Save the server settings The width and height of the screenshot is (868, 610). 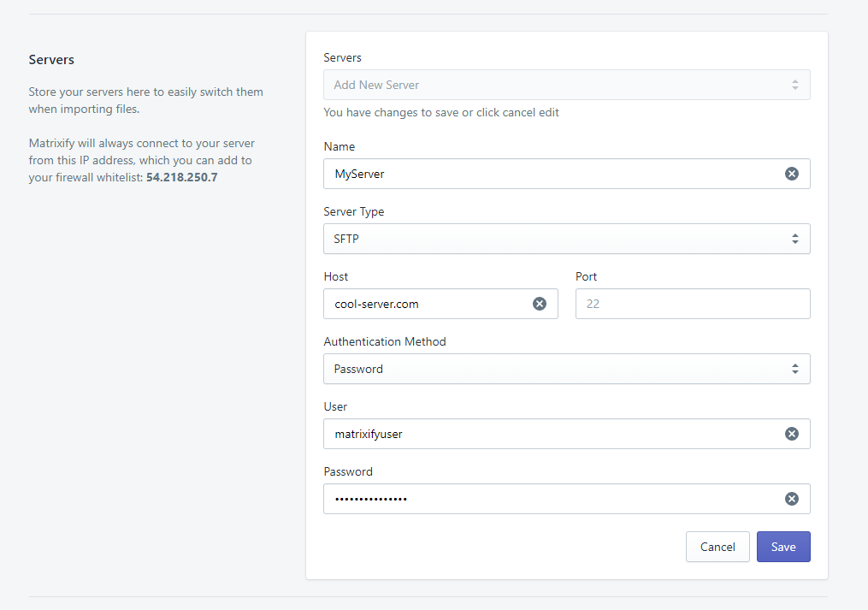tap(782, 547)
